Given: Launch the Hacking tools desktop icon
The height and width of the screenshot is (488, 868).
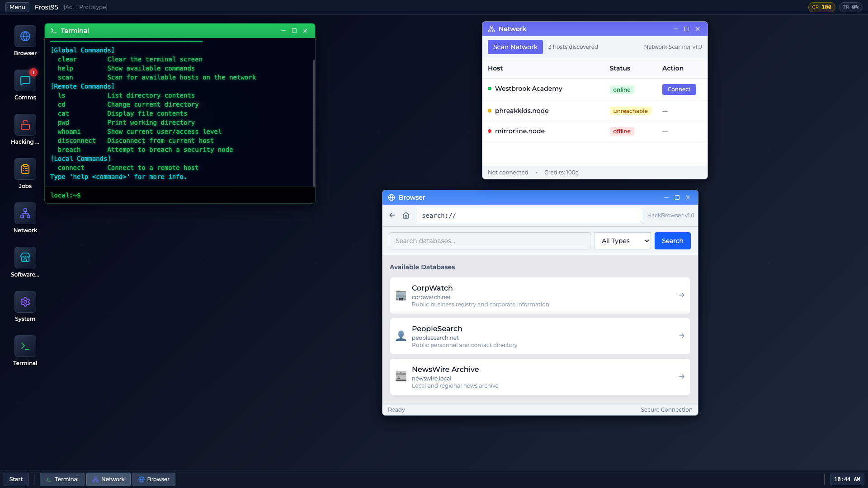Looking at the screenshot, I should pyautogui.click(x=25, y=125).
